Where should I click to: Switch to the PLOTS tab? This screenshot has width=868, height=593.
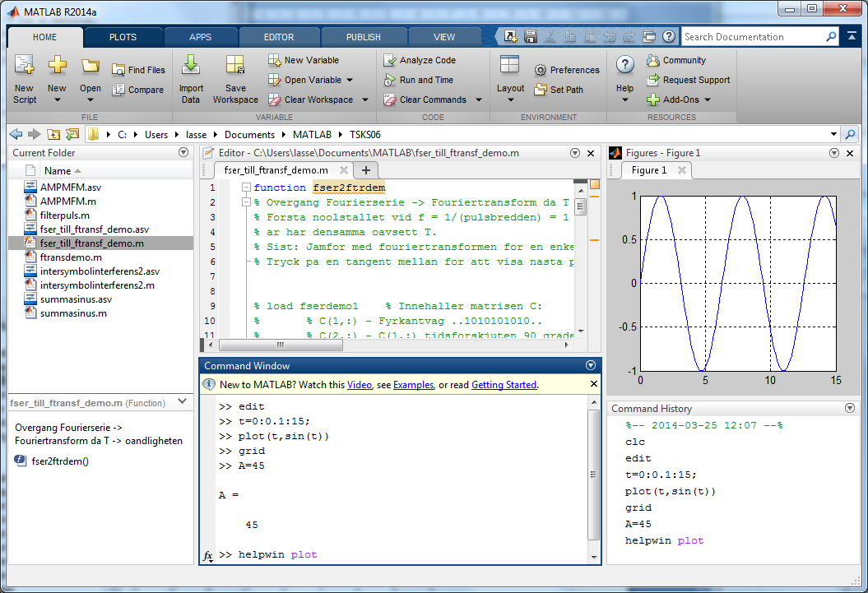[x=123, y=37]
